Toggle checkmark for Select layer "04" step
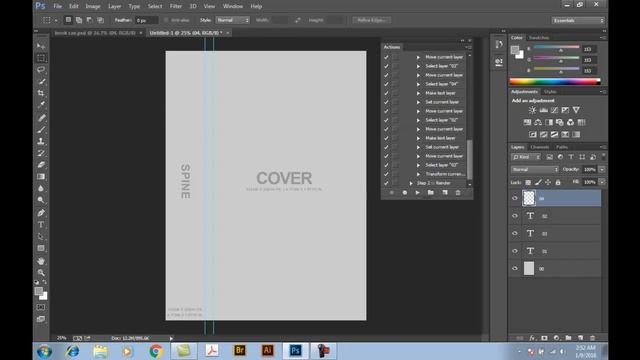 click(386, 84)
